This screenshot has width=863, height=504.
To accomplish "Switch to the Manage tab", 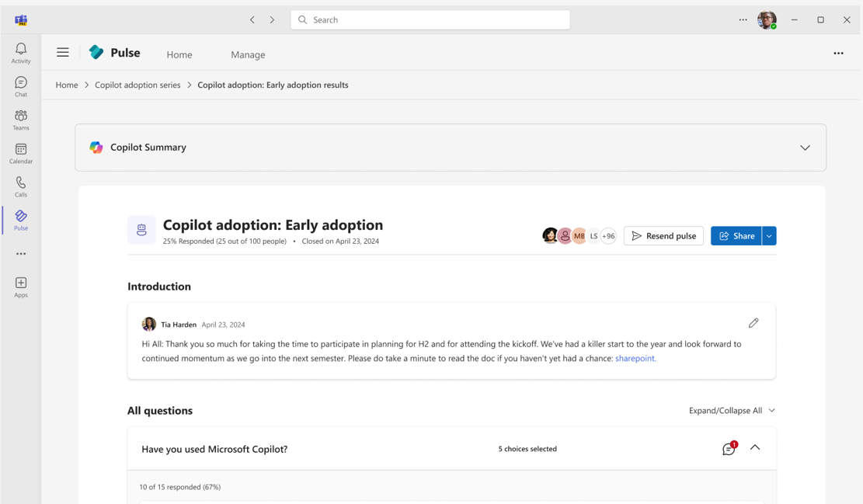I will 247,54.
